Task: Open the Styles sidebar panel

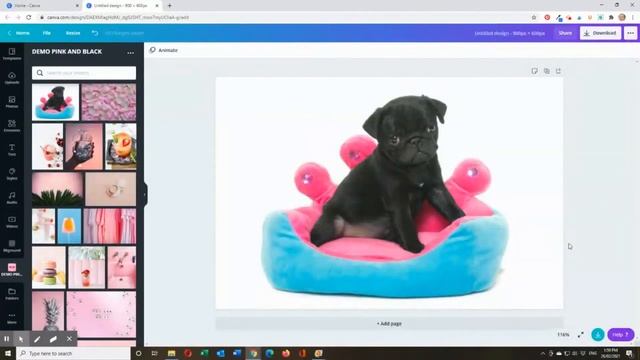Action: pyautogui.click(x=12, y=174)
